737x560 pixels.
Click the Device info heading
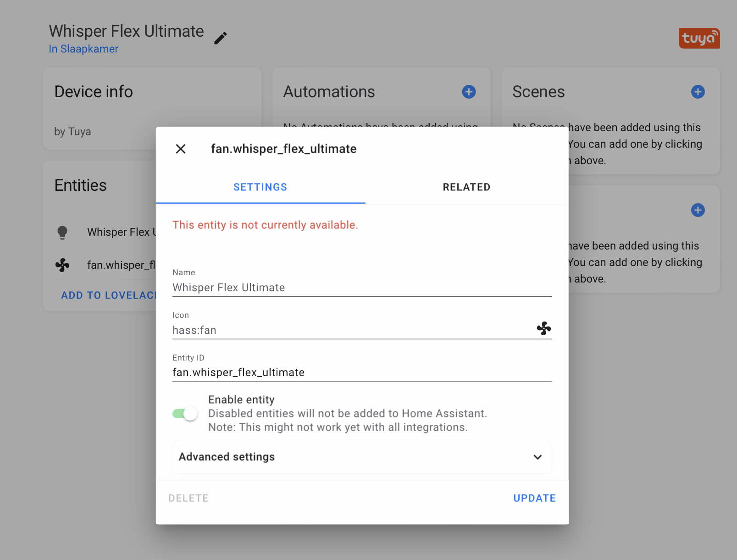click(x=94, y=92)
